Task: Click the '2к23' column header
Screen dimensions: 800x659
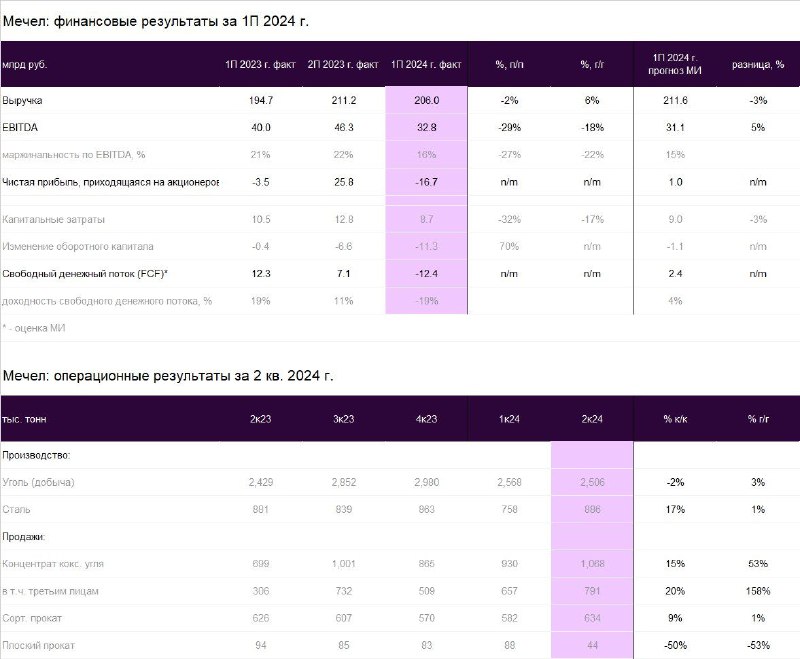Action: [x=261, y=419]
